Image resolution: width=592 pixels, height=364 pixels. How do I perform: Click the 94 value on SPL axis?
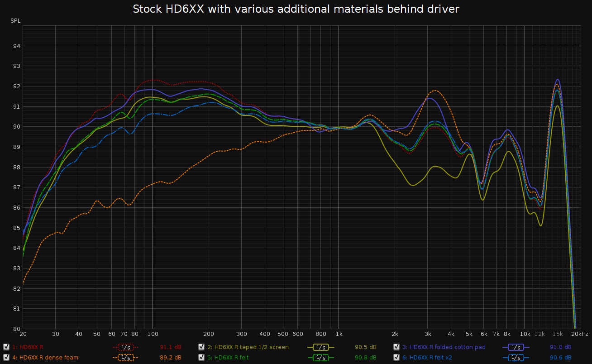[x=16, y=46]
